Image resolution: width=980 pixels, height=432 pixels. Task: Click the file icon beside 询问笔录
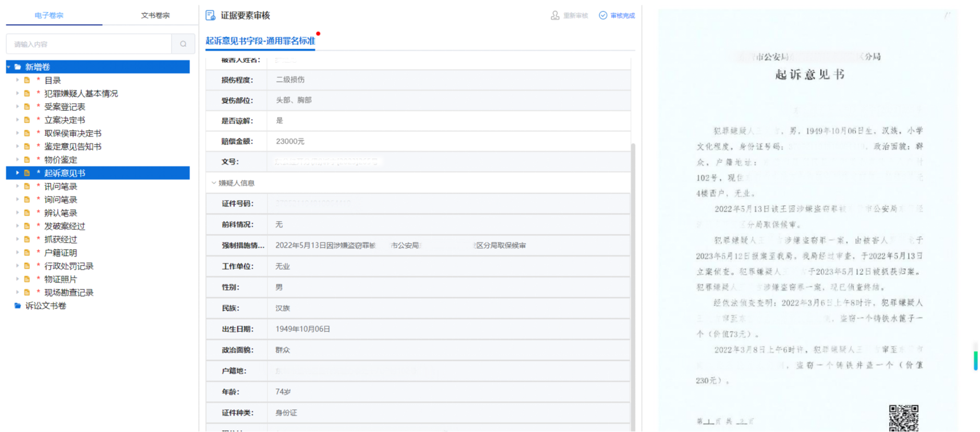click(x=27, y=199)
